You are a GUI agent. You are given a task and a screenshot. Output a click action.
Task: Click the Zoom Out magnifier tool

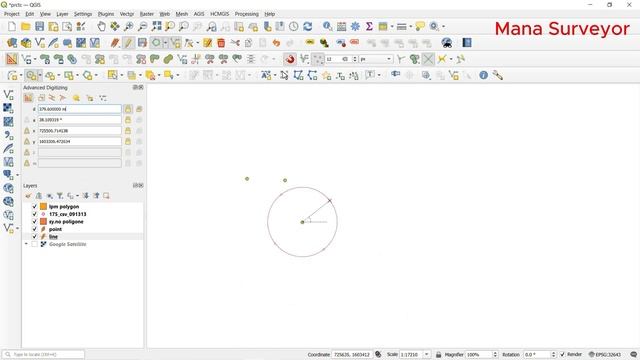(142, 27)
